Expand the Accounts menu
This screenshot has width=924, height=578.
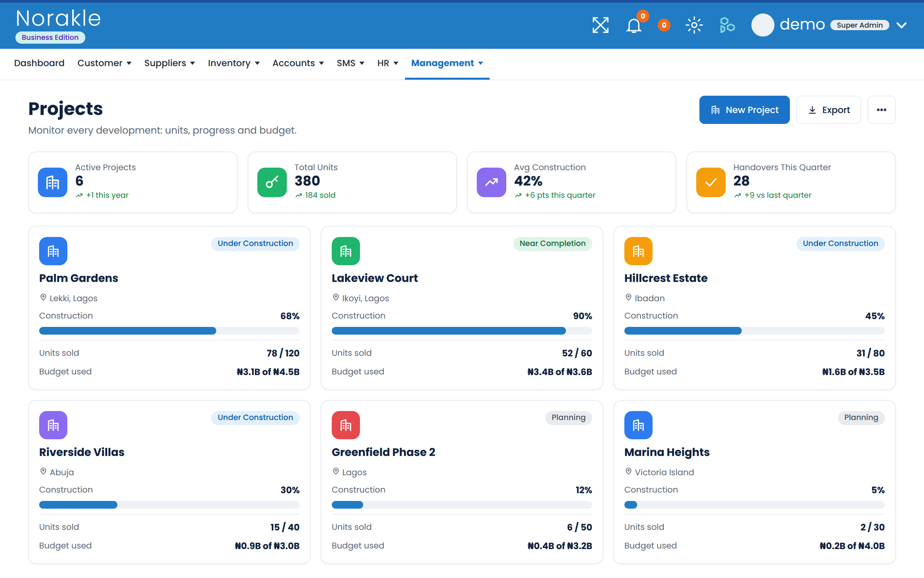coord(298,63)
